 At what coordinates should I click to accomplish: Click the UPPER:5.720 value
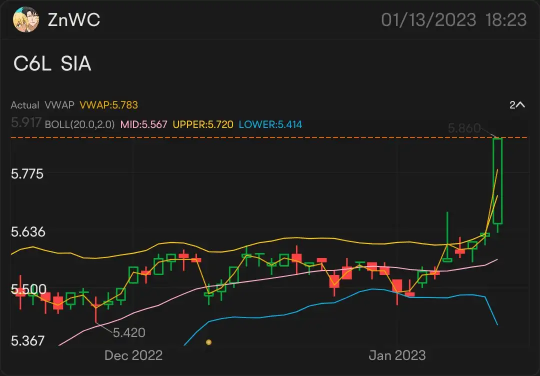pyautogui.click(x=203, y=124)
